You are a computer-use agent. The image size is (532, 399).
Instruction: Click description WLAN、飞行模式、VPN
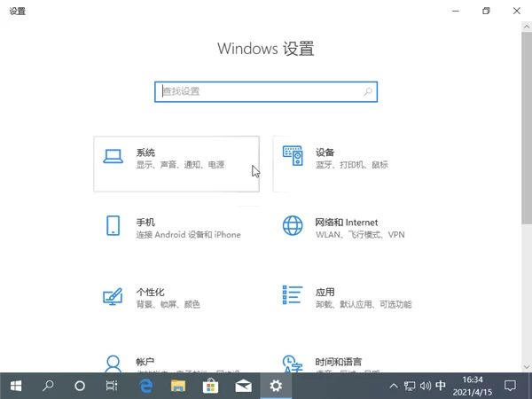360,235
